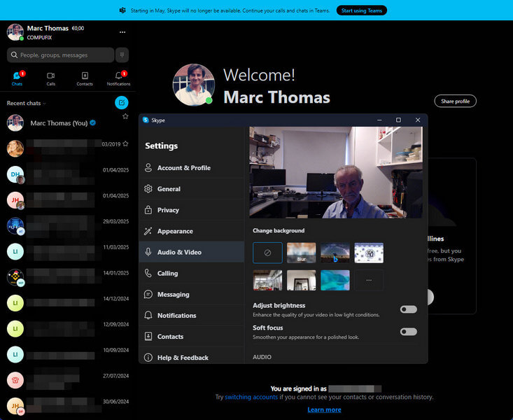Click the star beside Marc Thomas (You)
The width and height of the screenshot is (513, 420).
pos(125,116)
